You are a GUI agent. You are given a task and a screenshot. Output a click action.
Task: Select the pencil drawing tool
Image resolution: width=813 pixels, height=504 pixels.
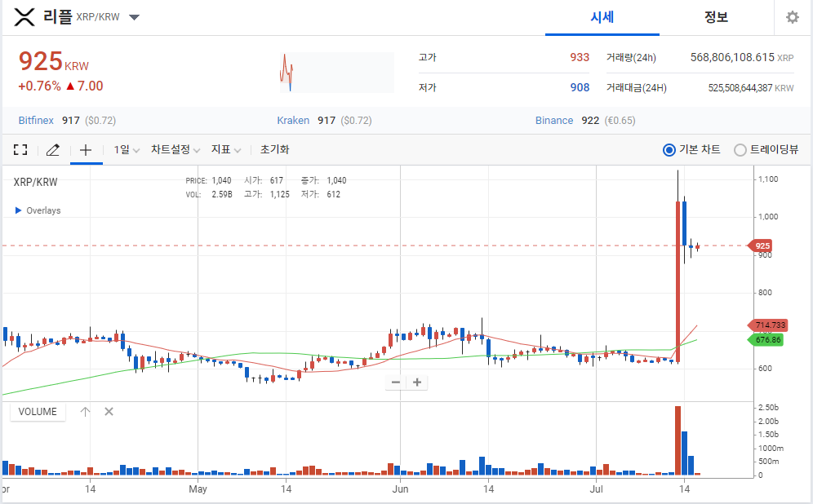(x=53, y=150)
